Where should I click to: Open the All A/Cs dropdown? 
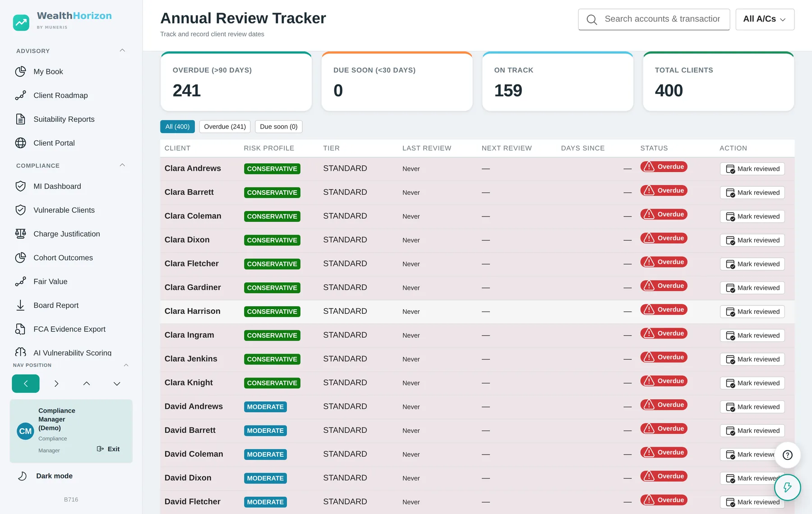point(765,19)
